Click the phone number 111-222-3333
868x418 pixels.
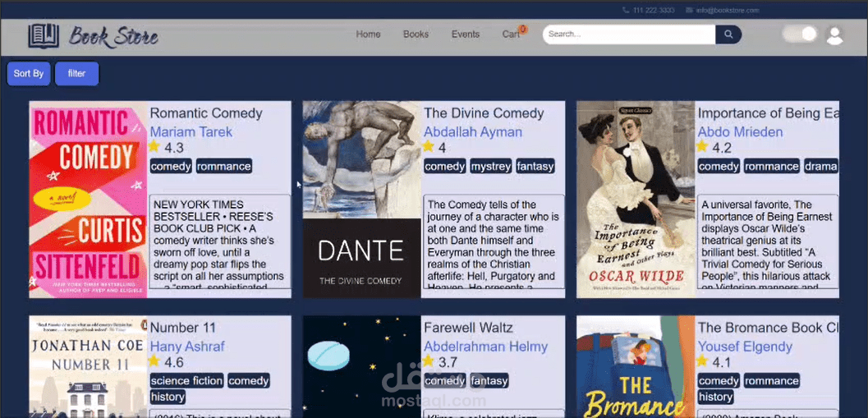[653, 10]
